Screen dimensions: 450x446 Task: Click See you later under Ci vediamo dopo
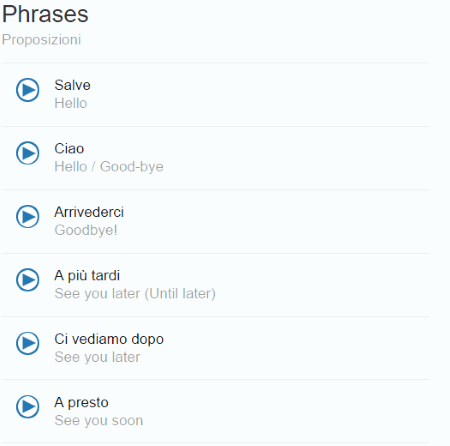(97, 357)
